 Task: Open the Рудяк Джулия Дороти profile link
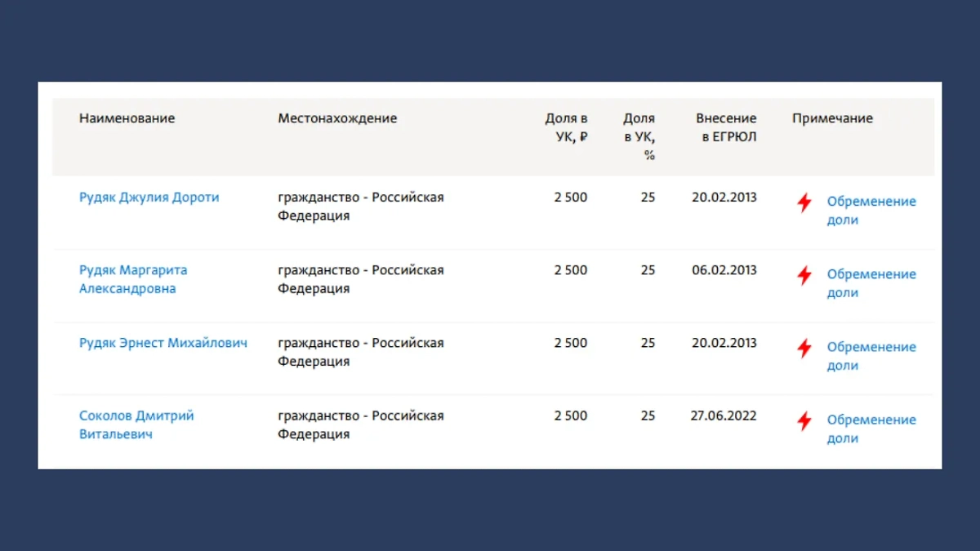click(149, 198)
